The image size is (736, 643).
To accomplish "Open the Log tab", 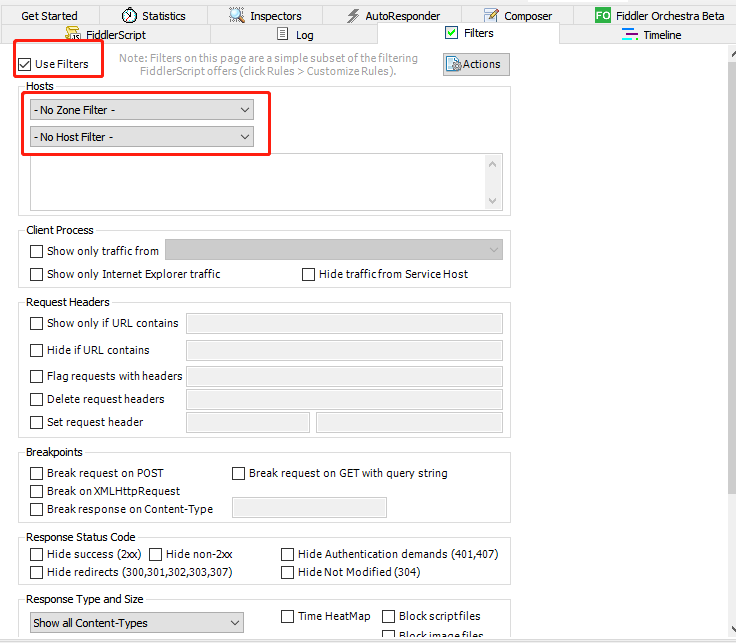I will [x=294, y=34].
